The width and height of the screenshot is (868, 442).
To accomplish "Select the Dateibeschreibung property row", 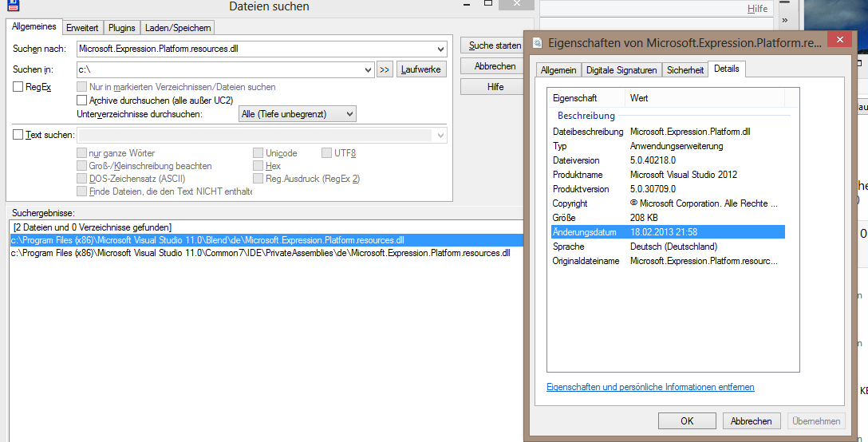I will [669, 132].
